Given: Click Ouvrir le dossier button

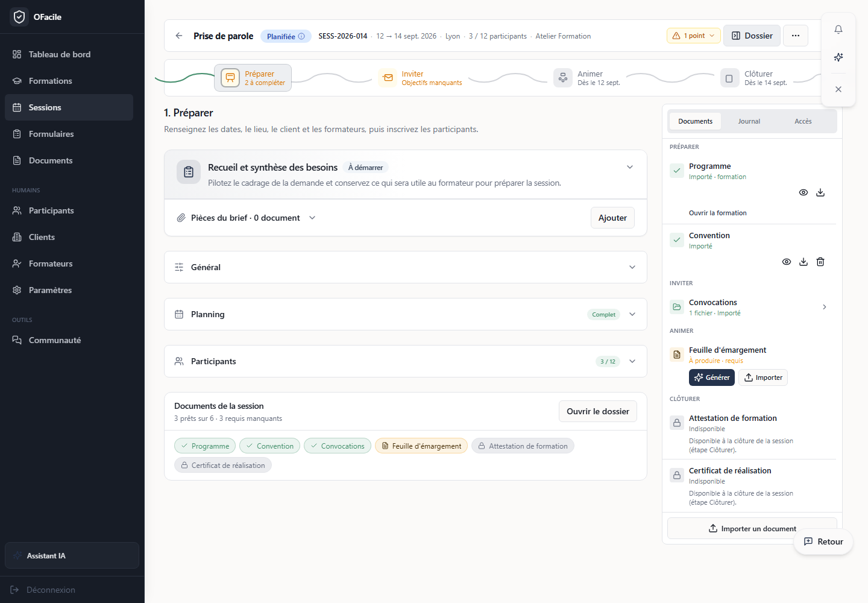Looking at the screenshot, I should point(598,411).
